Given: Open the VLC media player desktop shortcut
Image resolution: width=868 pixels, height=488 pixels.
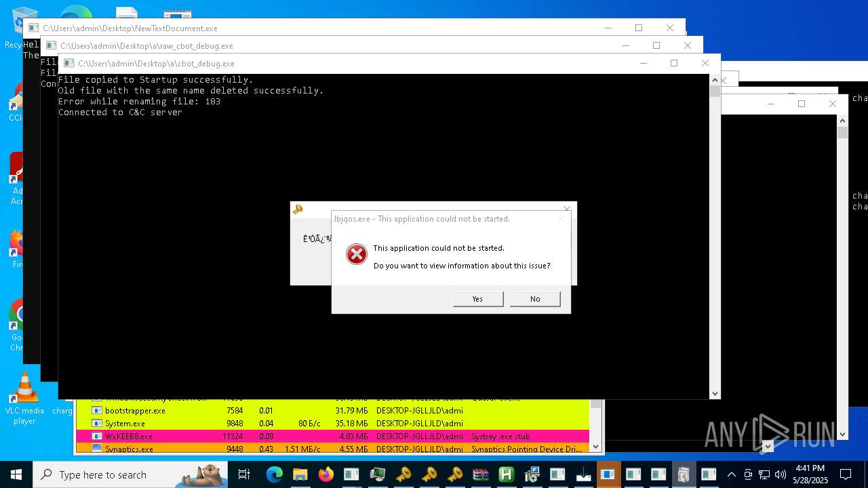Looking at the screenshot, I should (x=25, y=399).
